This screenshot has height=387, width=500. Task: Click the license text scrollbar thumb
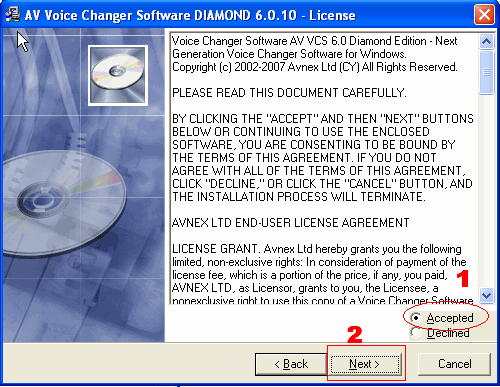(x=487, y=72)
